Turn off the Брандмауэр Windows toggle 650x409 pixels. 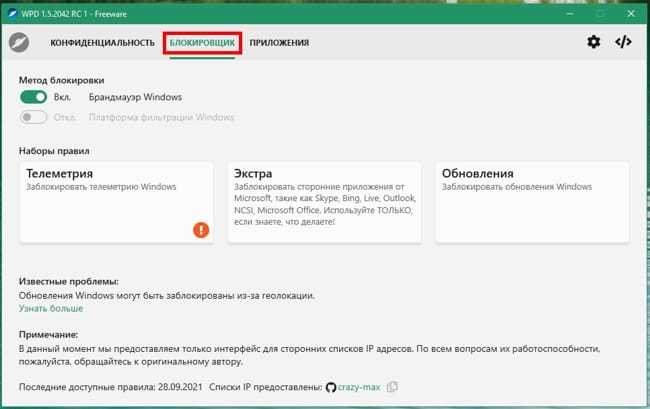point(34,97)
